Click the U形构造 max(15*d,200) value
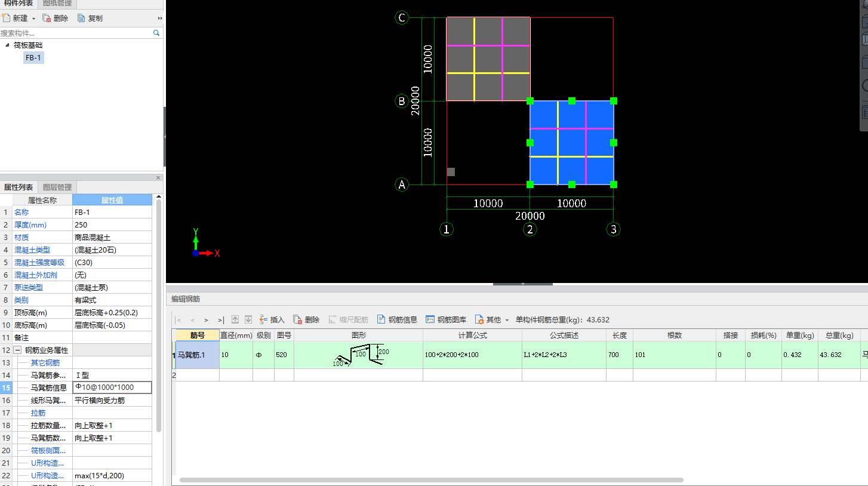Image resolution: width=868 pixels, height=486 pixels. pyautogui.click(x=112, y=476)
